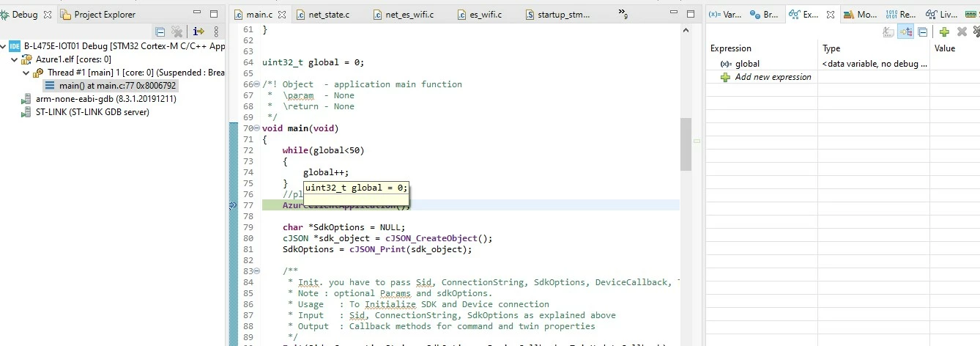Close the Expressions view tab

(x=831, y=14)
